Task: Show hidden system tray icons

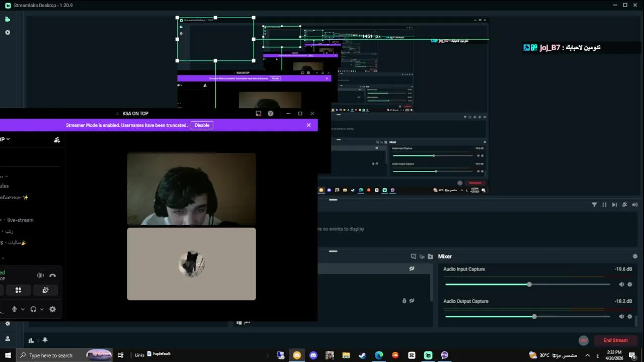Action: (587, 355)
